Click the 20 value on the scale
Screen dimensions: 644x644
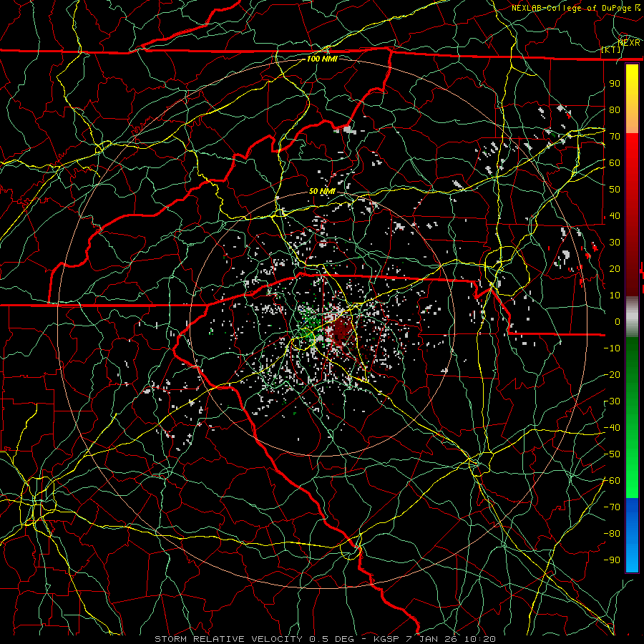tap(615, 268)
